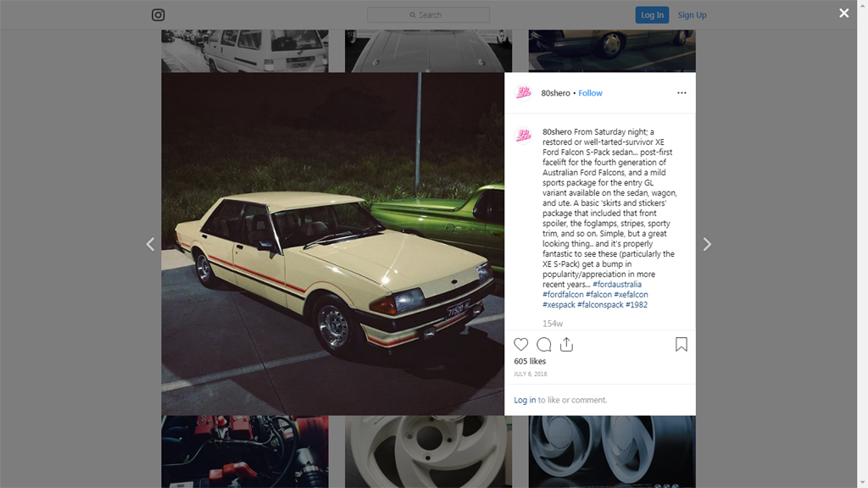This screenshot has height=488, width=868.
Task: Click the Instagram logo icon
Action: 158,15
